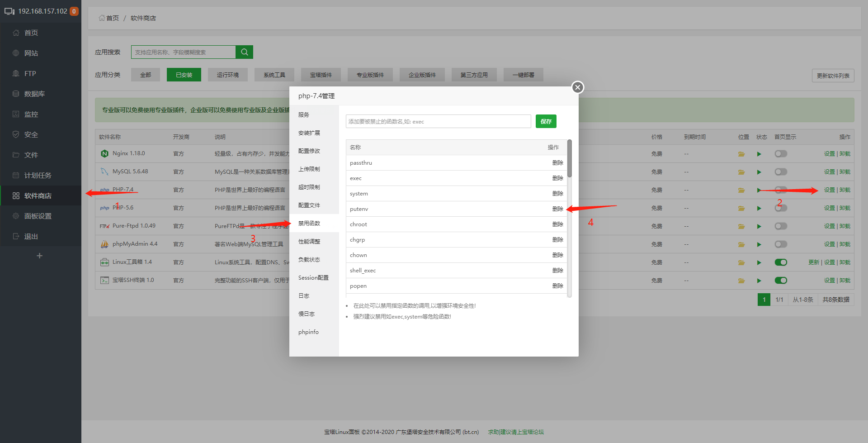Open 设置 for MySQL 5.6.48
Screen dimensions: 868x443
pos(830,172)
